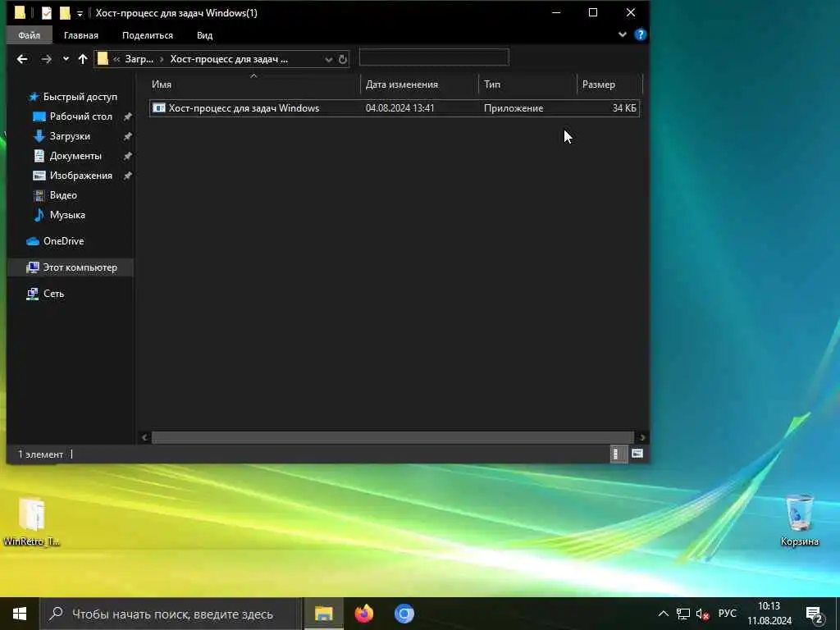The image size is (840, 630).
Task: Open the network tray icon
Action: coord(683,614)
